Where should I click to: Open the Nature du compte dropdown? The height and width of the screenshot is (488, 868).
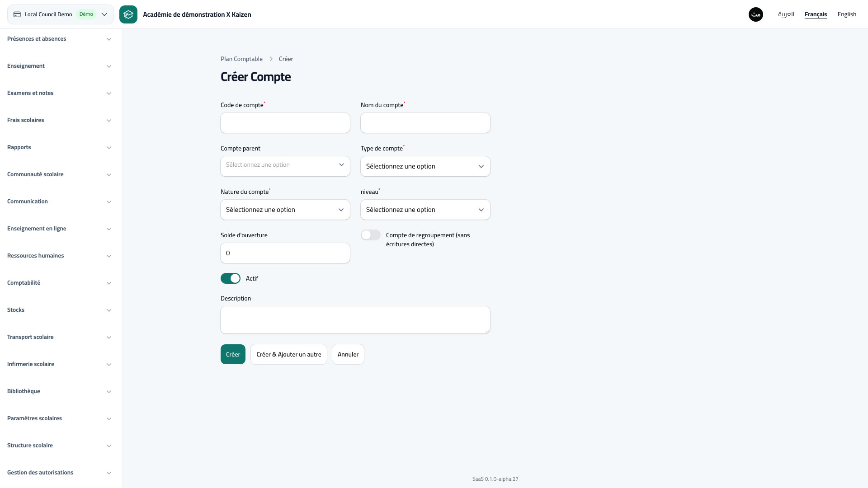(x=285, y=210)
